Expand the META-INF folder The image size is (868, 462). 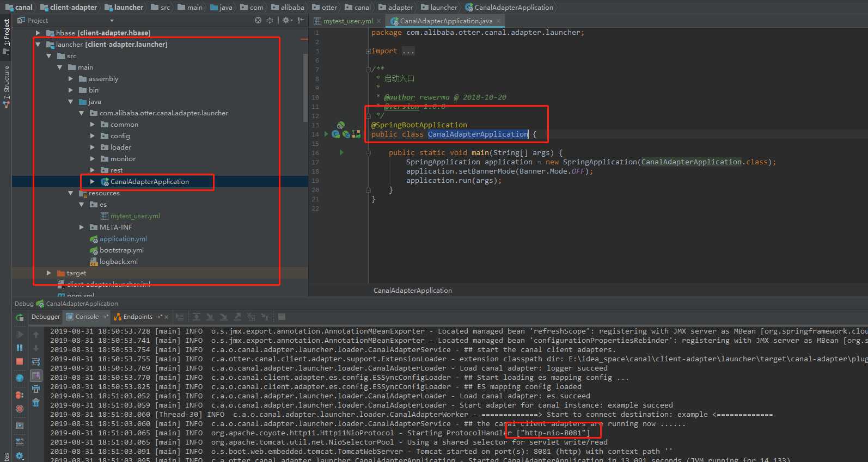(82, 227)
